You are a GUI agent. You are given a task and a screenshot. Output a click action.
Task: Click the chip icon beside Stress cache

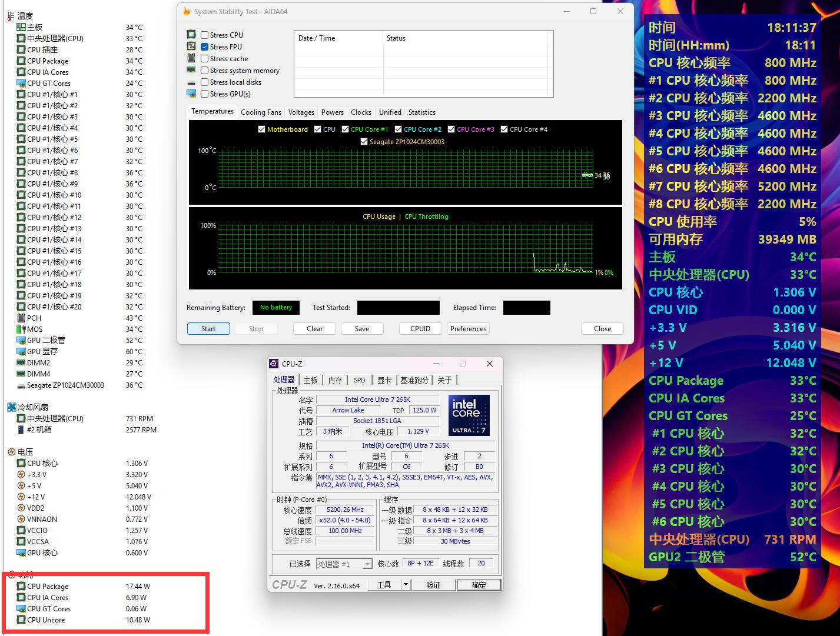(191, 58)
